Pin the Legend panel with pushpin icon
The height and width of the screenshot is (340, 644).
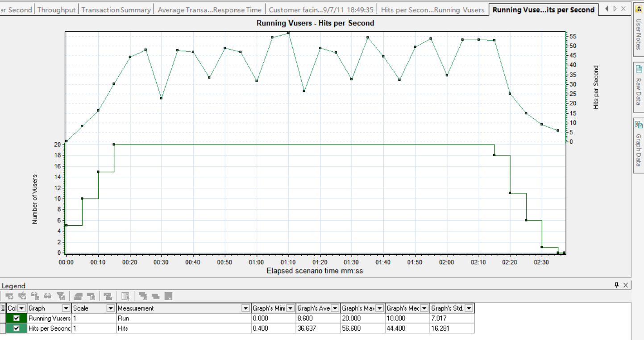pyautogui.click(x=617, y=285)
